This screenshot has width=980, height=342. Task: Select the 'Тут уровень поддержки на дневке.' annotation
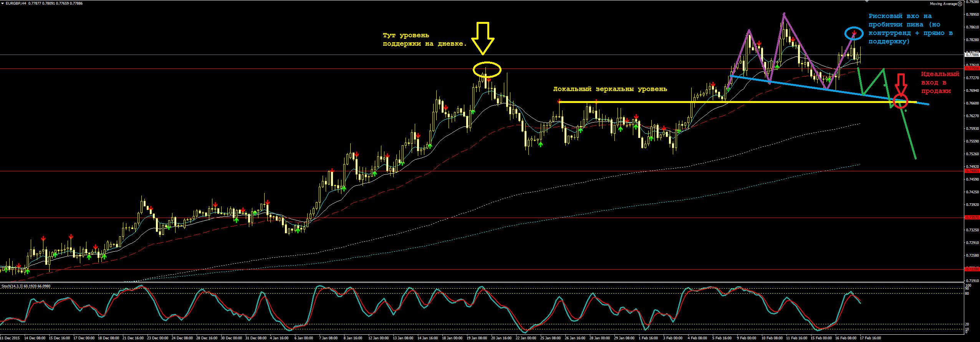[425, 40]
